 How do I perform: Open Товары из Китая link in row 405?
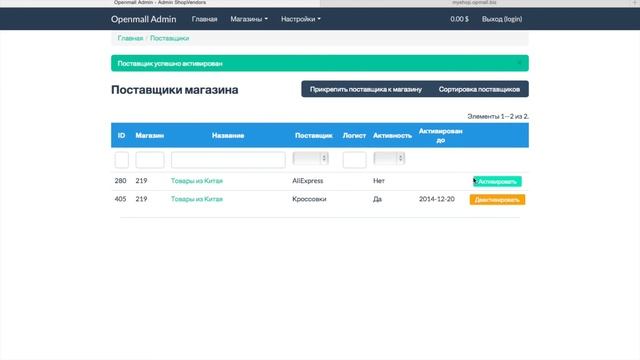click(197, 199)
